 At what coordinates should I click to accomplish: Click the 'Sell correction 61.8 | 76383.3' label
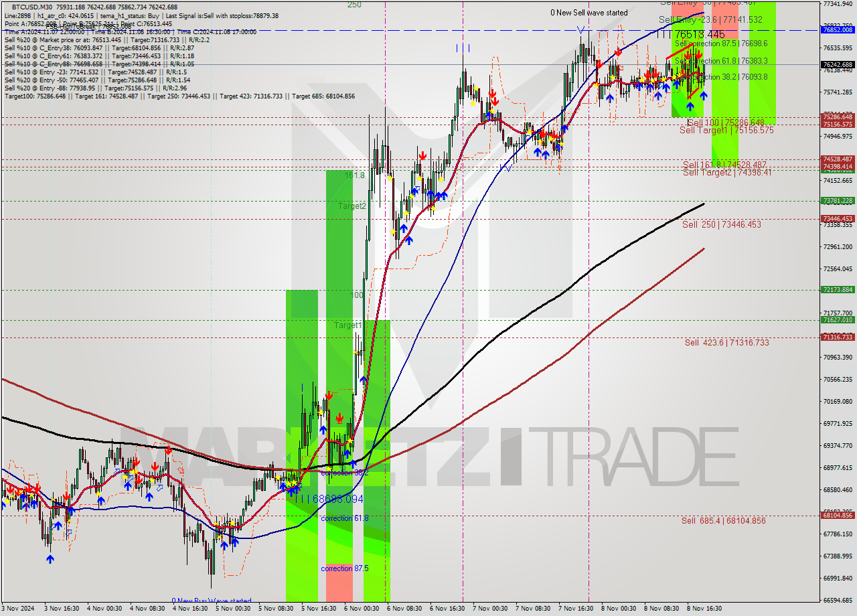[720, 61]
